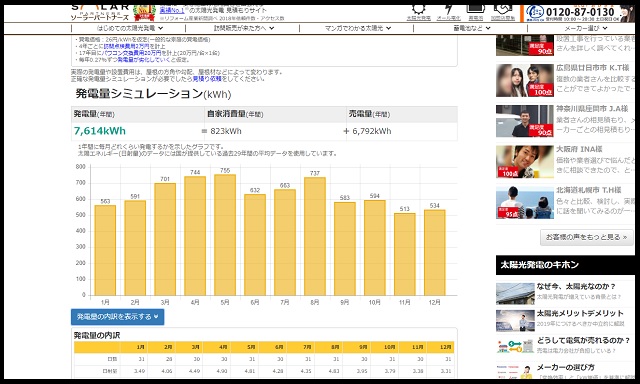Click the solar roof thumbnail for なぜ今
This screenshot has width=640, height=384.
[x=515, y=294]
